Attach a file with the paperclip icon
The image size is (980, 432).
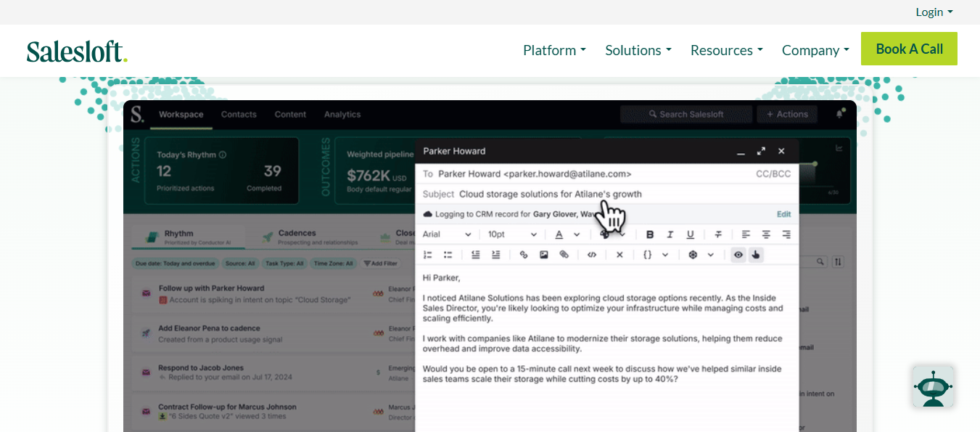click(x=564, y=255)
